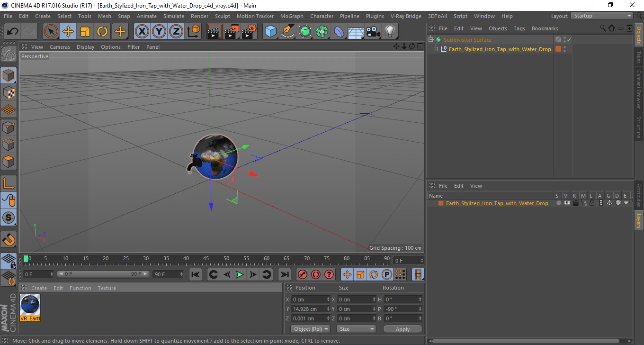Open Object Manager Tags menu
Viewport: 644px width, 345px height.
519,28
